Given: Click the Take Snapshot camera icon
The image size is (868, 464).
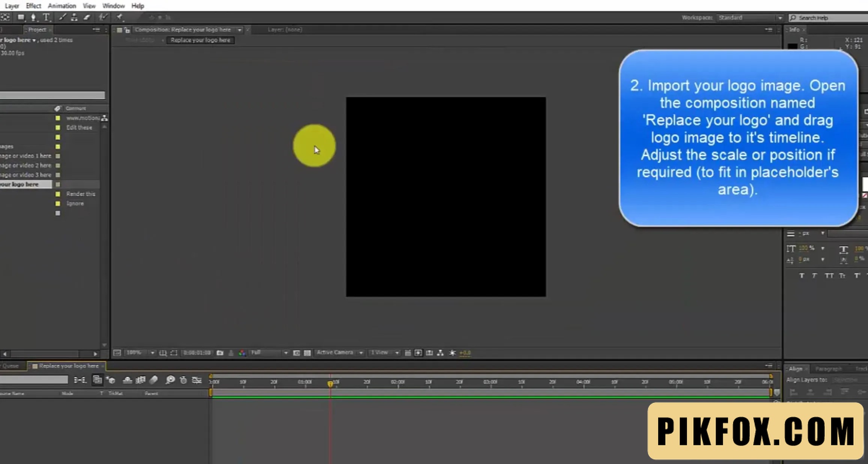Looking at the screenshot, I should click(x=220, y=353).
